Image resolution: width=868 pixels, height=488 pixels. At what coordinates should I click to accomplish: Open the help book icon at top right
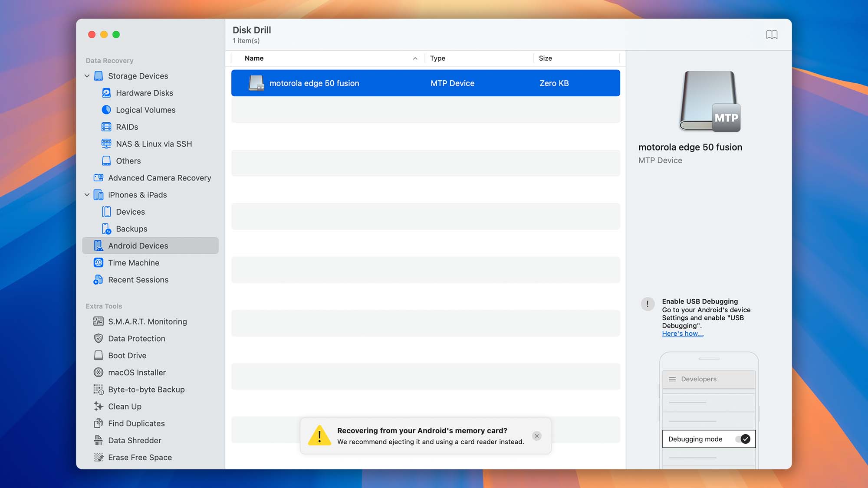pyautogui.click(x=772, y=35)
